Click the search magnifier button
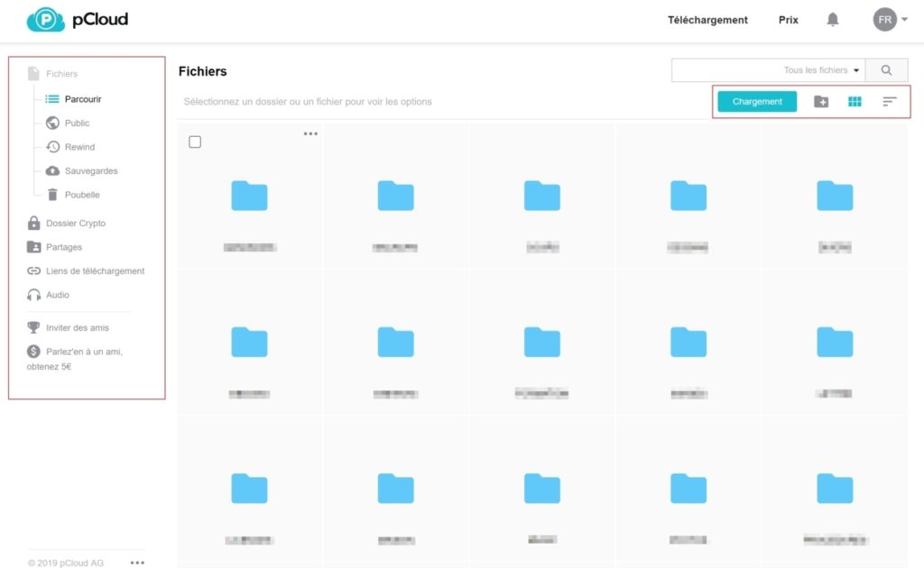Screen dimensions: 924x568 coord(886,70)
